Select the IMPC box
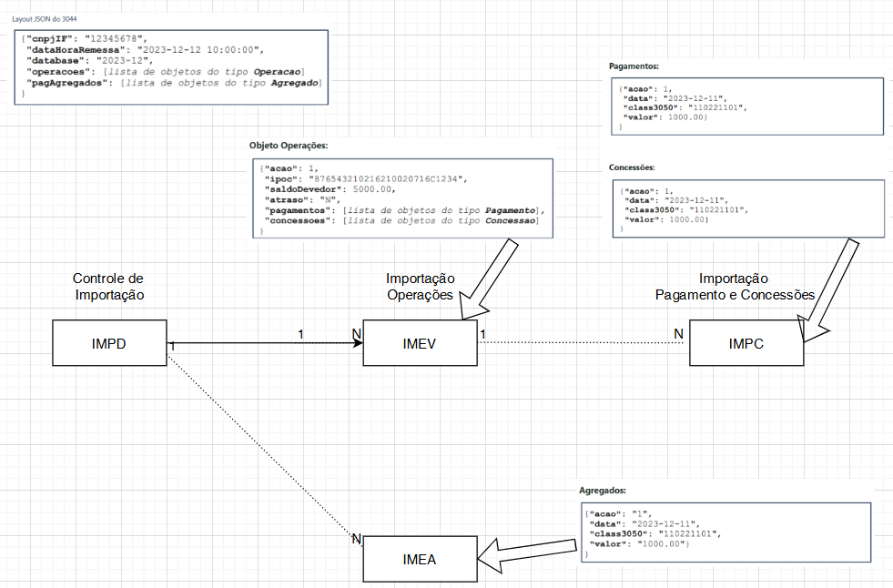Viewport: 893px width, 588px height. [x=746, y=342]
